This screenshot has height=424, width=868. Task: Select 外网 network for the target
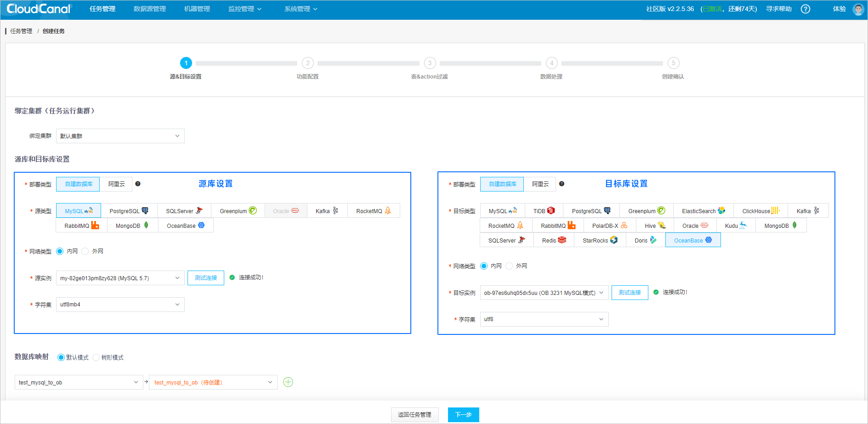coord(509,266)
